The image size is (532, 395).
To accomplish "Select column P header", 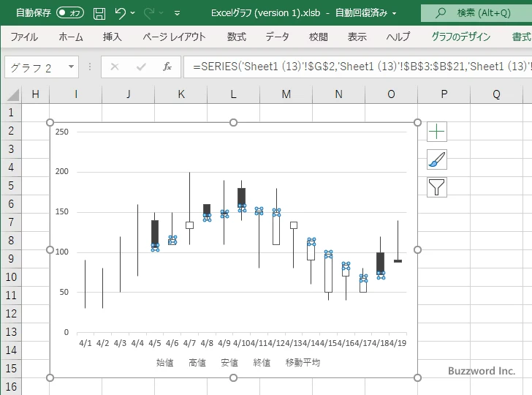I will 444,94.
